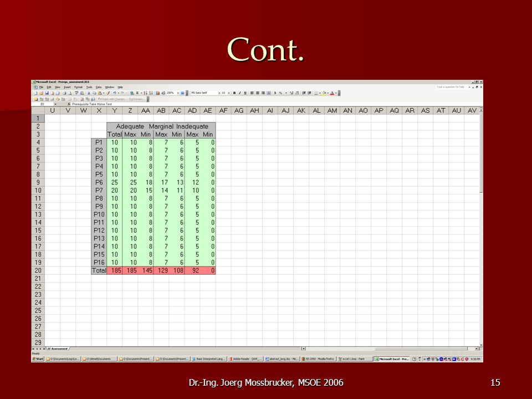Click the vertical scrollbar thumb

click(481, 153)
